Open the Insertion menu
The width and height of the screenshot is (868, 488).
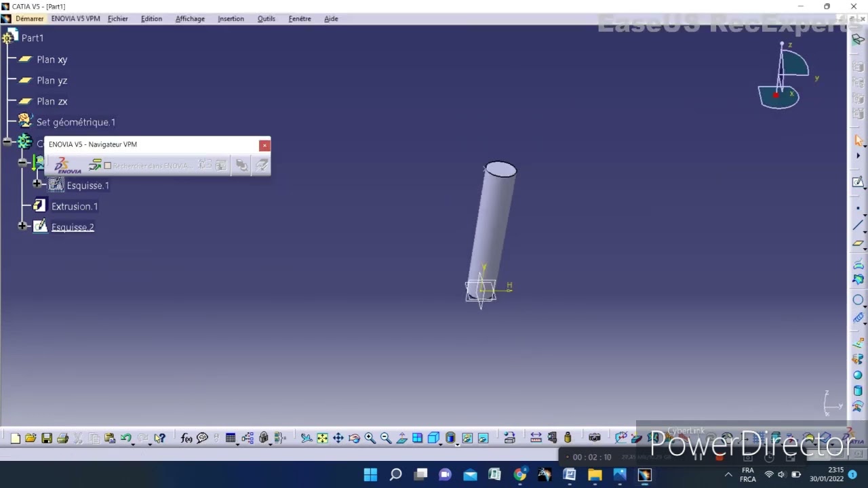click(x=231, y=18)
